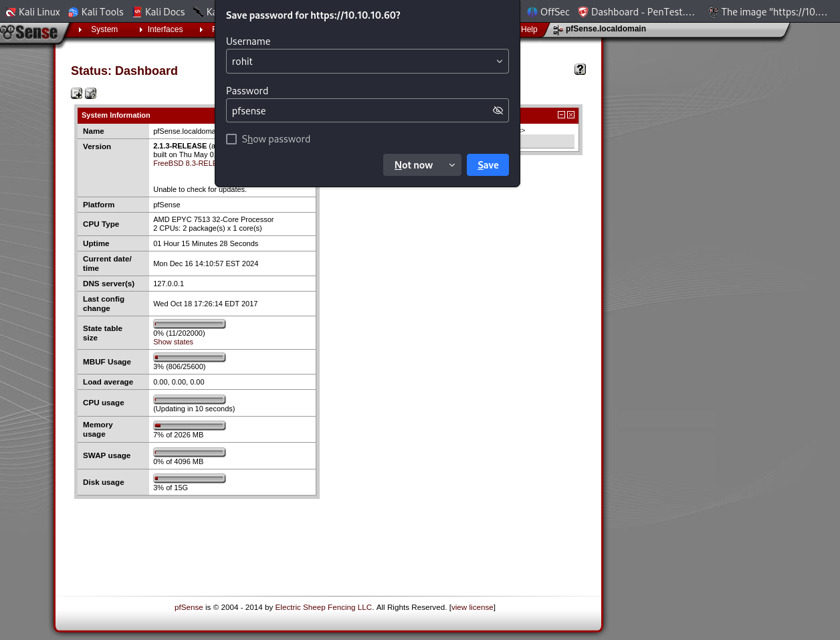Open the System menu
Screen dimensions: 840x640
tap(104, 29)
